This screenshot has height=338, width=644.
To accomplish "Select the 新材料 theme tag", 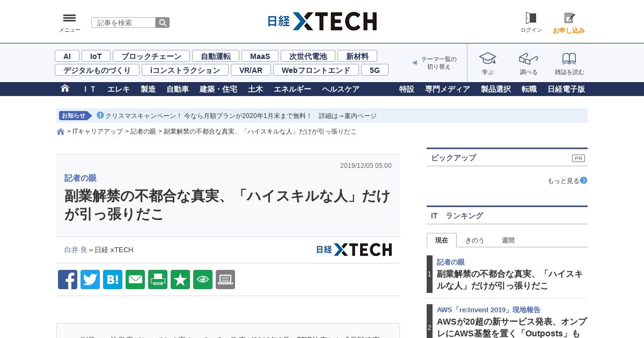I will pyautogui.click(x=357, y=56).
